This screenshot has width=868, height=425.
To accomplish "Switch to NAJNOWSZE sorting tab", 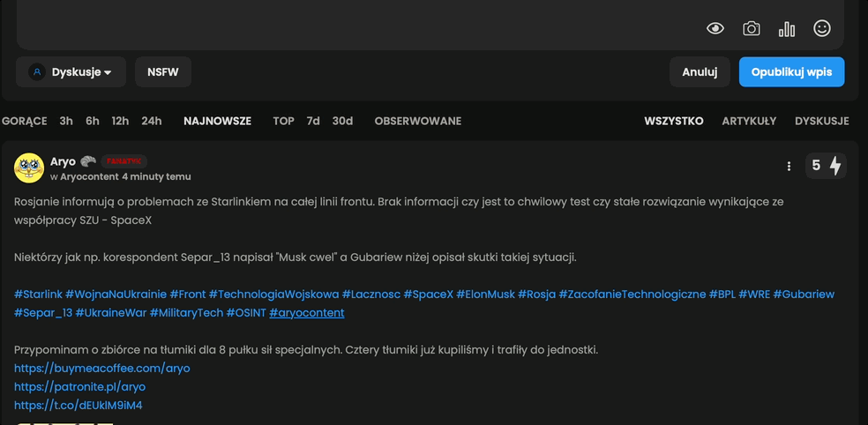I will (217, 121).
